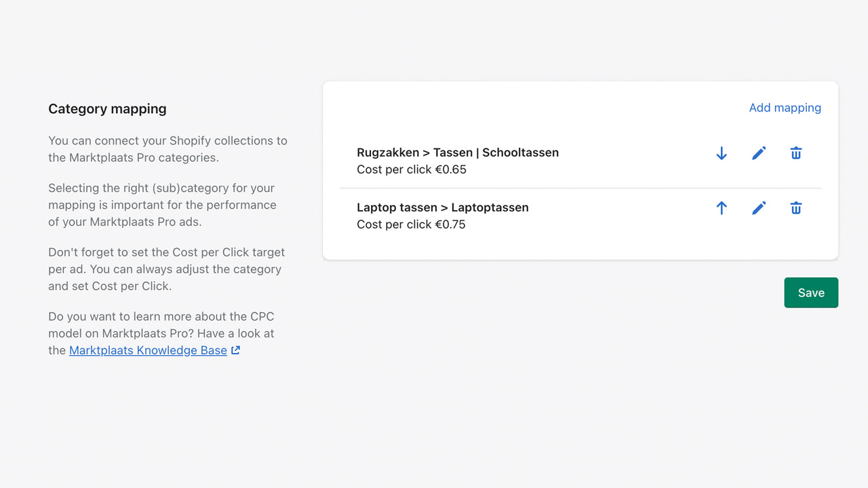Click the Cost per click €0.65 text
Image resolution: width=868 pixels, height=488 pixels.
point(411,169)
